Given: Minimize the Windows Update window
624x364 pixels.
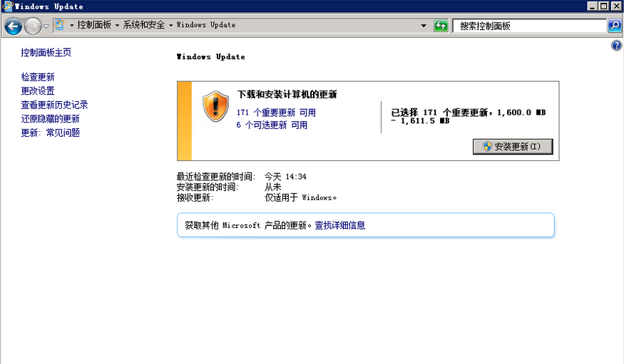Looking at the screenshot, I should pyautogui.click(x=593, y=6).
